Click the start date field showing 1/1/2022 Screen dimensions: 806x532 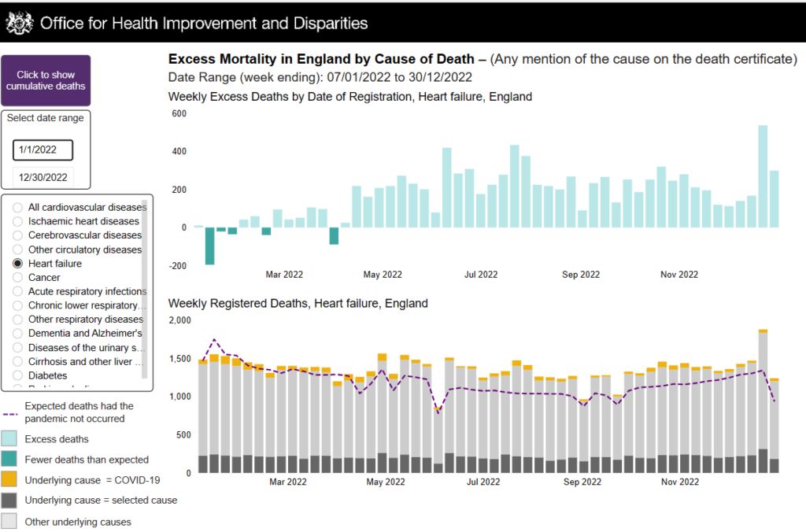(x=43, y=150)
